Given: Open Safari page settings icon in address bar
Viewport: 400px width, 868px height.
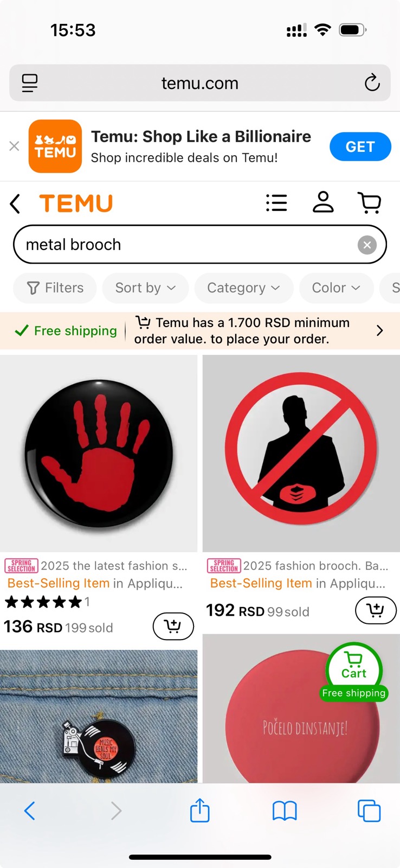Looking at the screenshot, I should pyautogui.click(x=30, y=83).
